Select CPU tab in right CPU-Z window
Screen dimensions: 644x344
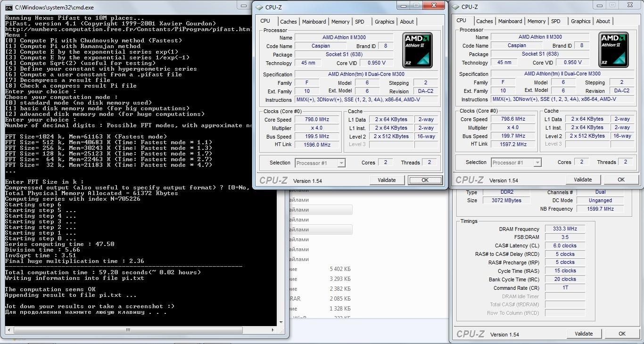[x=462, y=20]
